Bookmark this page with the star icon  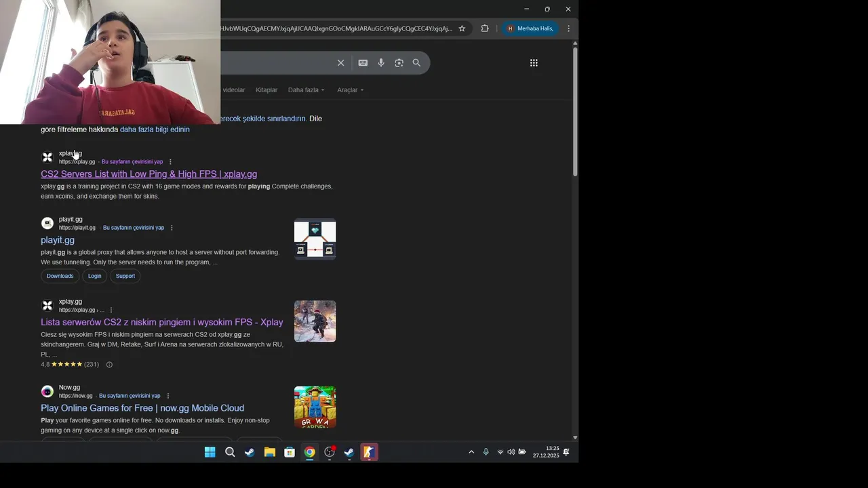(462, 28)
